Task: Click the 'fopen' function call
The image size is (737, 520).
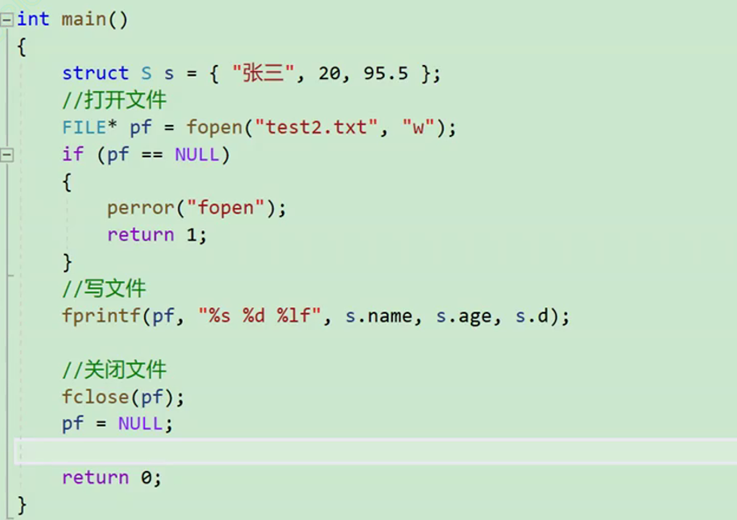Action: 214,127
